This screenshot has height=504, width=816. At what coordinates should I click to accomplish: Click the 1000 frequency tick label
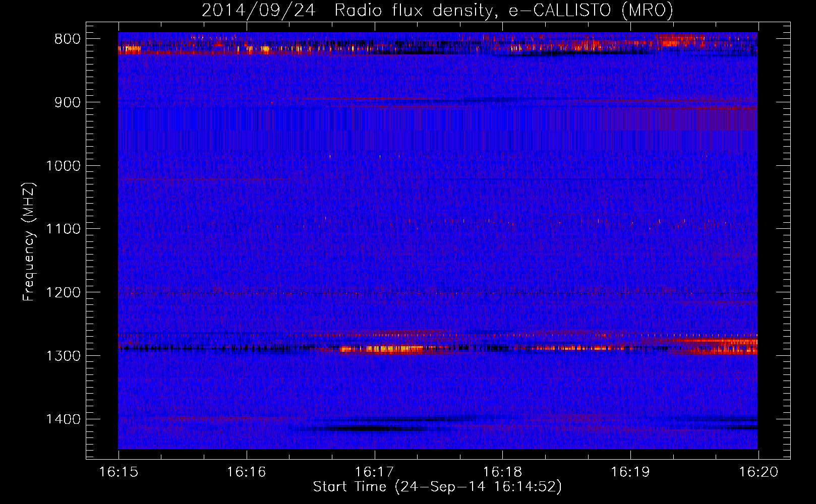(63, 166)
